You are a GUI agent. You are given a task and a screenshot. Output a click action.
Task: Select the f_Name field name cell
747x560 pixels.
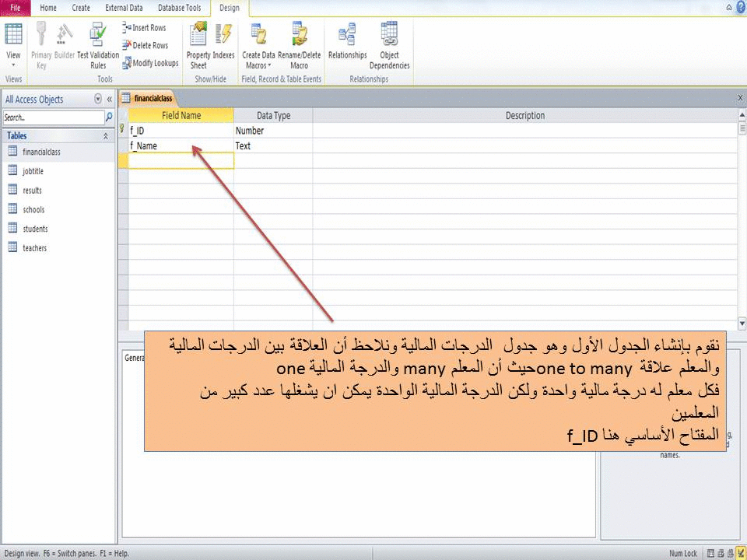coord(181,145)
